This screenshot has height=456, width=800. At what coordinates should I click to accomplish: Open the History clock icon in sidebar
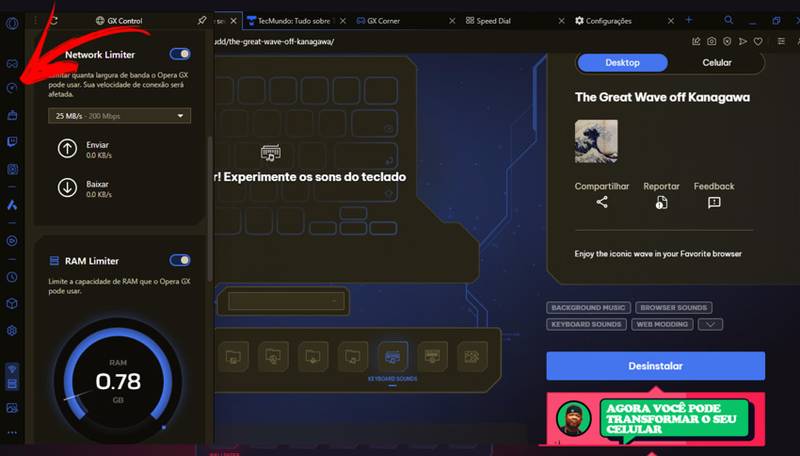click(x=12, y=277)
